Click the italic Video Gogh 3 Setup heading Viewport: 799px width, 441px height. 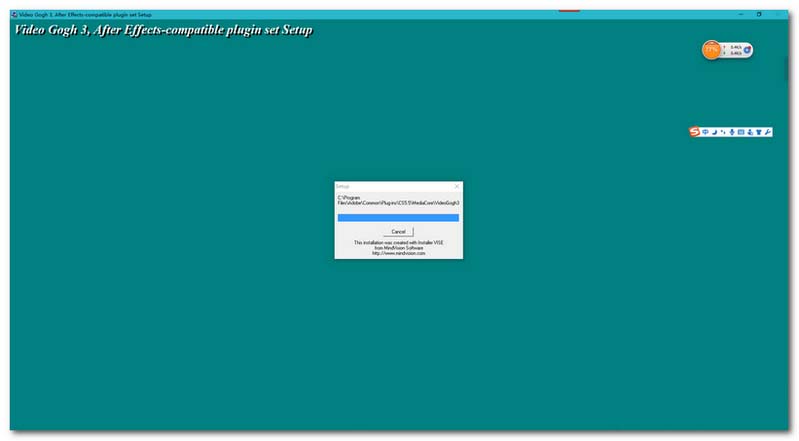click(163, 30)
